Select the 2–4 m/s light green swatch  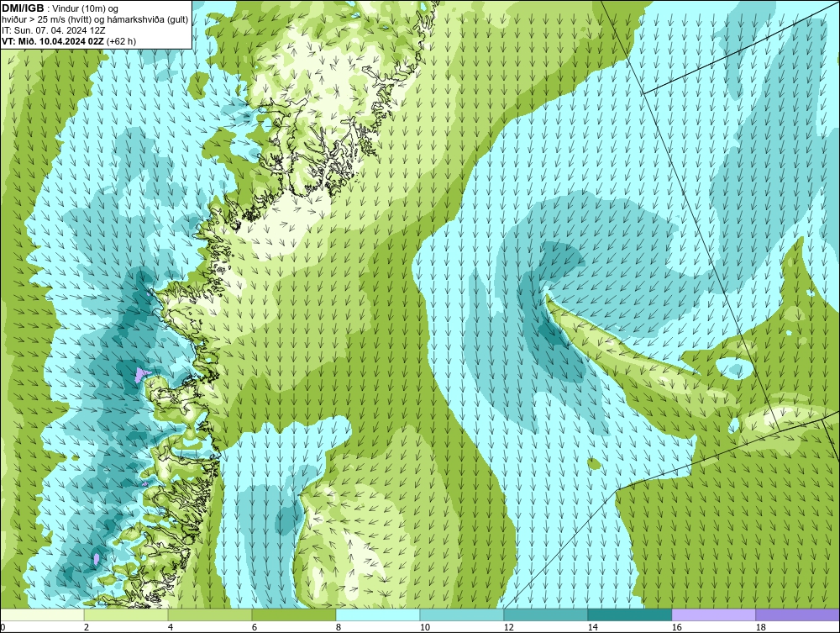pyautogui.click(x=126, y=615)
